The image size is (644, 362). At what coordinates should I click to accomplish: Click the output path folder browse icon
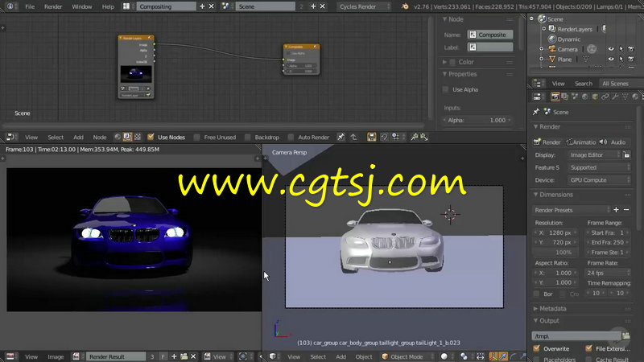(x=626, y=335)
